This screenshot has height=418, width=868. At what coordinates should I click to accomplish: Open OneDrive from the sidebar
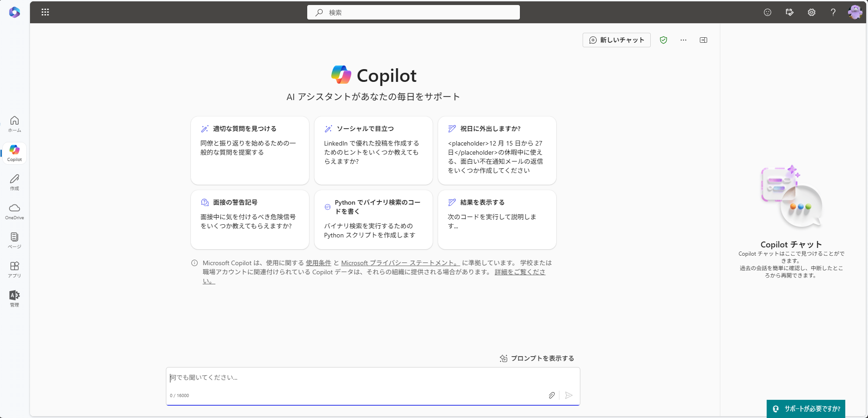pyautogui.click(x=15, y=212)
